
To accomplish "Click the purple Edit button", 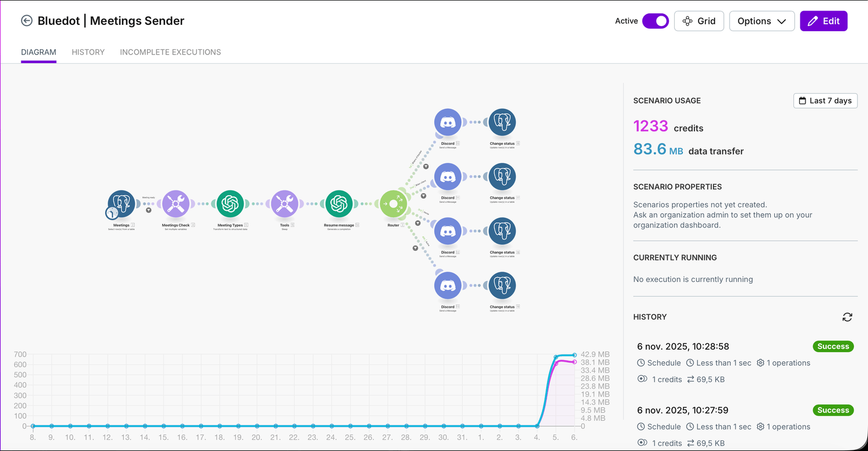I will click(823, 21).
